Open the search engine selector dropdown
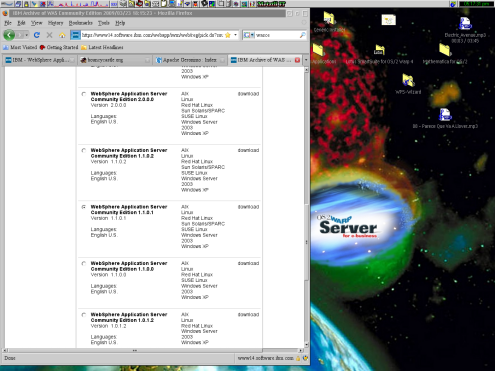Image resolution: width=495 pixels, height=371 pixels. [249, 35]
